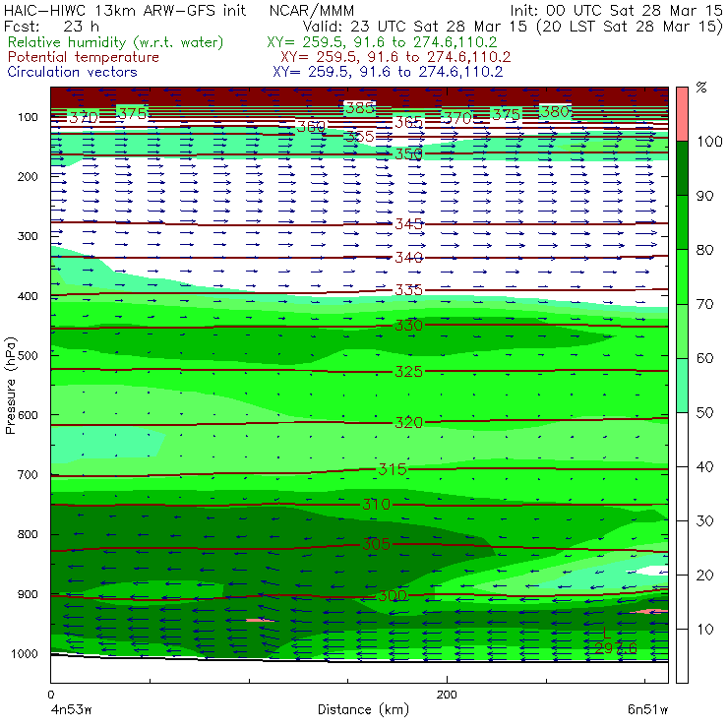This screenshot has height=728, width=728.
Task: Click the '50' colorbar value label
Action: coord(704,413)
